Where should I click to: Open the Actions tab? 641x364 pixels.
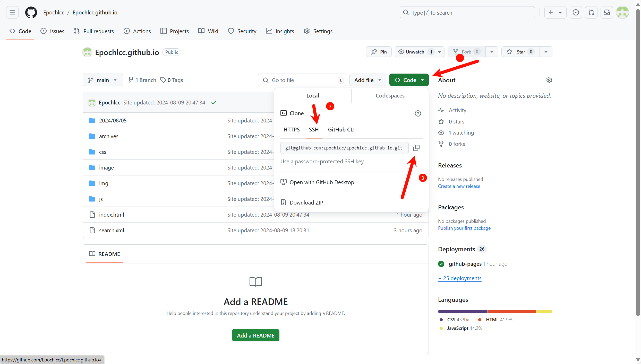click(x=137, y=31)
